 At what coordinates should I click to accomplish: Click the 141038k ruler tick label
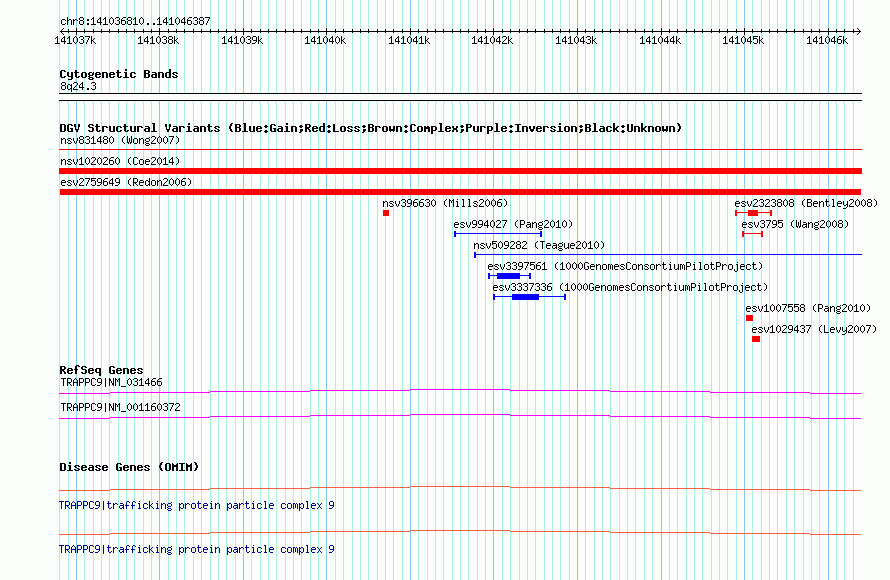[x=158, y=40]
